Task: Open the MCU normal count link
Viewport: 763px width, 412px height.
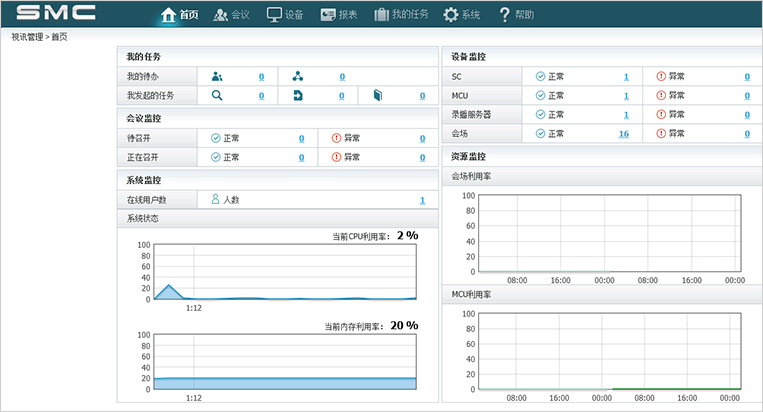Action: 626,96
